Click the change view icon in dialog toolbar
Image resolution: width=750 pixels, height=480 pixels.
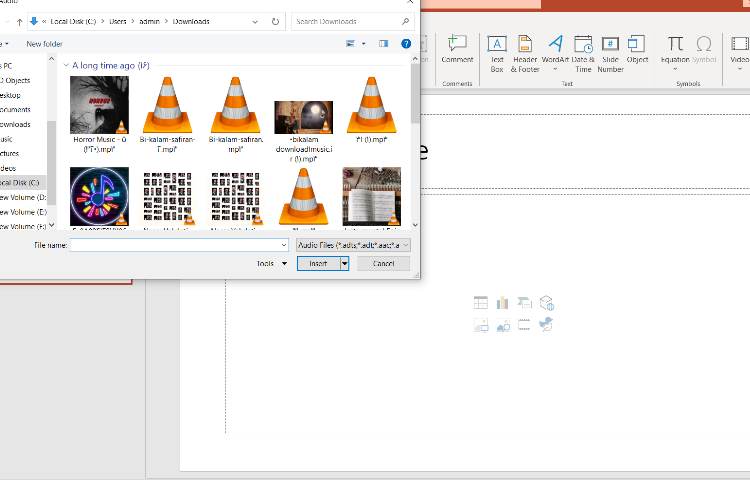[350, 44]
